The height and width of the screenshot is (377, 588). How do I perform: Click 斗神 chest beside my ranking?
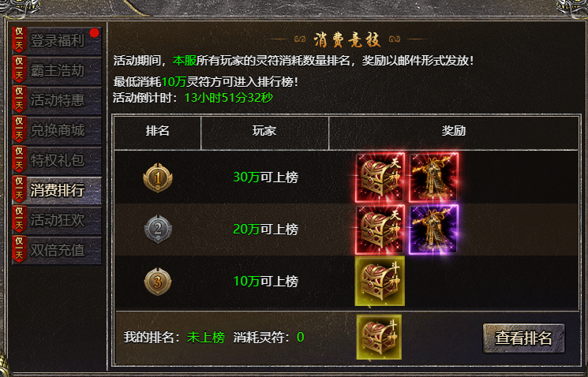[x=379, y=337]
